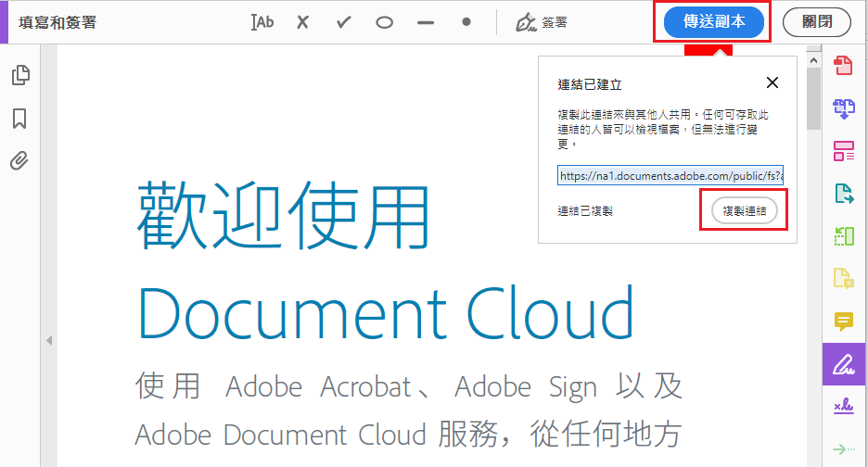Click the 關閉 button in toolbar

point(816,22)
